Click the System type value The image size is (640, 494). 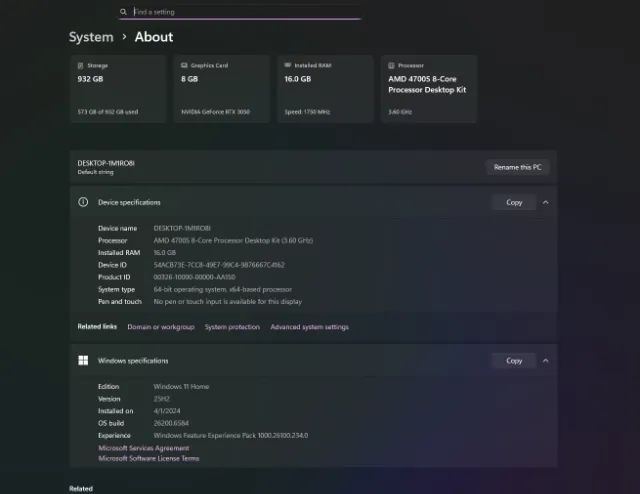coord(223,289)
